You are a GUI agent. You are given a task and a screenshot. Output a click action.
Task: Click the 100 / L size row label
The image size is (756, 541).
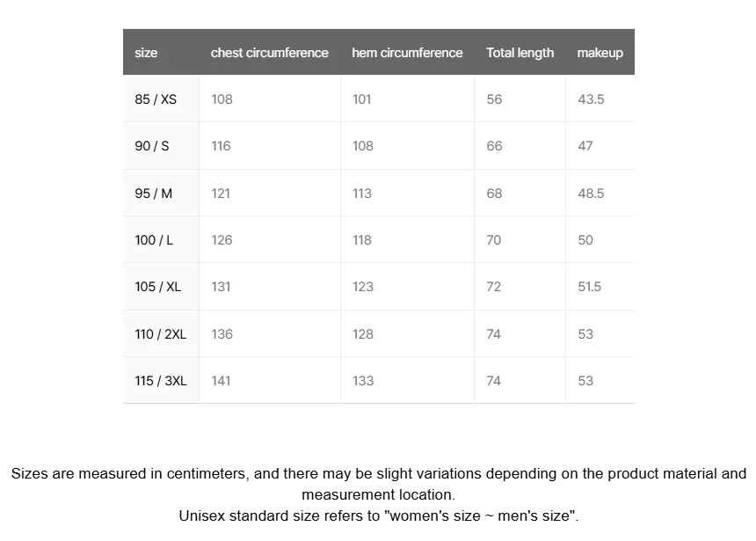154,240
